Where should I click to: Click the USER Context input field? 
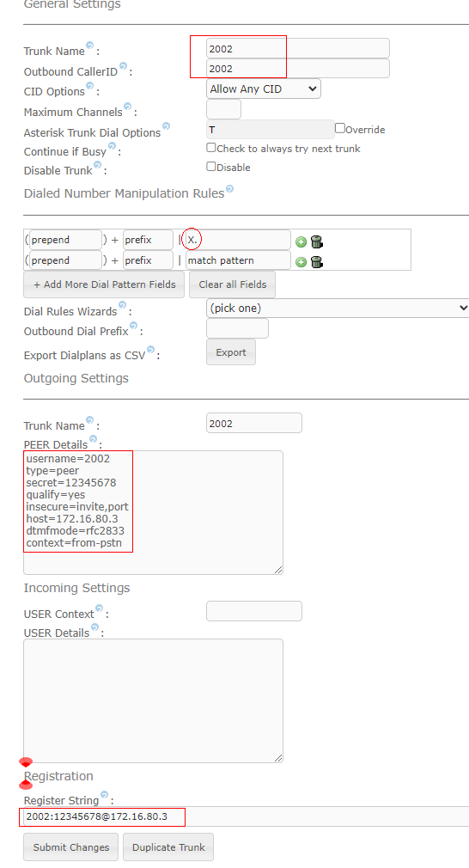coord(254,611)
